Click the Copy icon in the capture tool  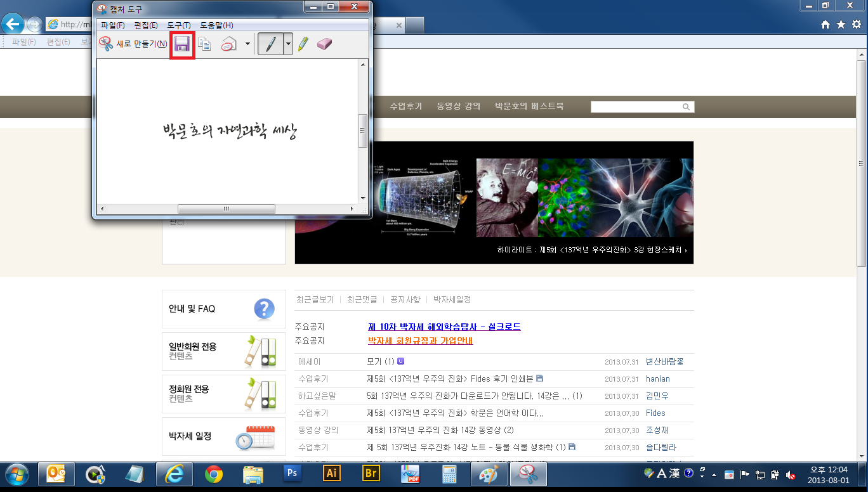pyautogui.click(x=204, y=44)
